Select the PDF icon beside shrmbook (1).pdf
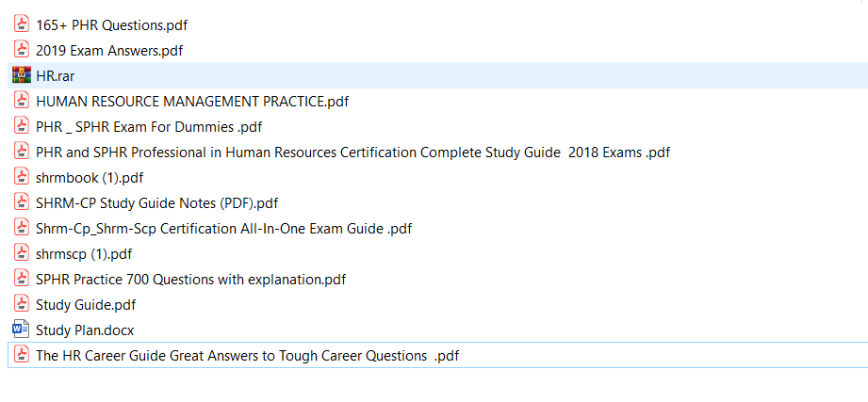This screenshot has height=402, width=868. click(21, 177)
